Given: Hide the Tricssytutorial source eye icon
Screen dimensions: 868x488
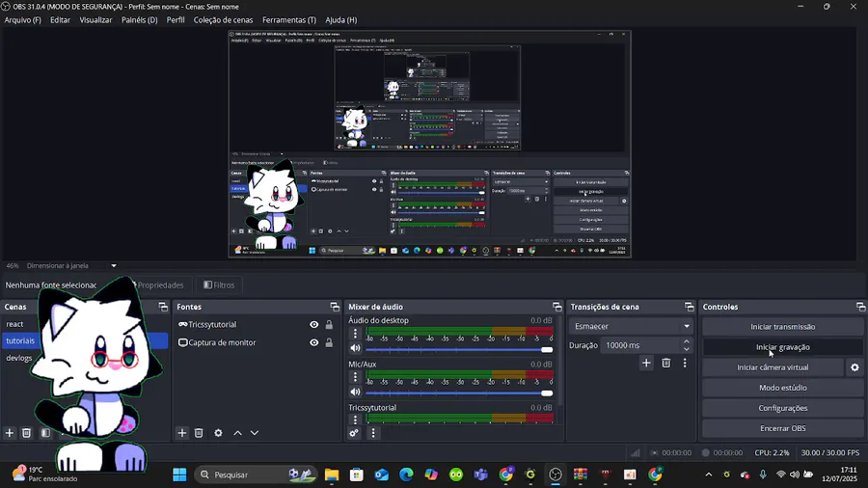Looking at the screenshot, I should pyautogui.click(x=313, y=325).
